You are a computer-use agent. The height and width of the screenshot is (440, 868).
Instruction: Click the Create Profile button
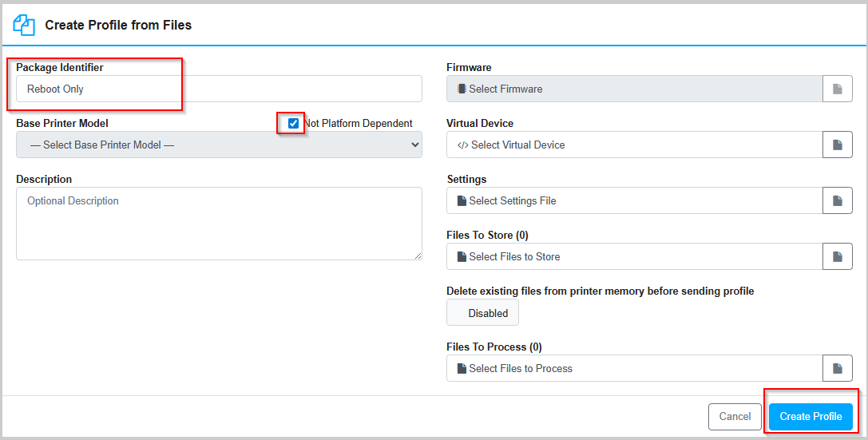[811, 416]
